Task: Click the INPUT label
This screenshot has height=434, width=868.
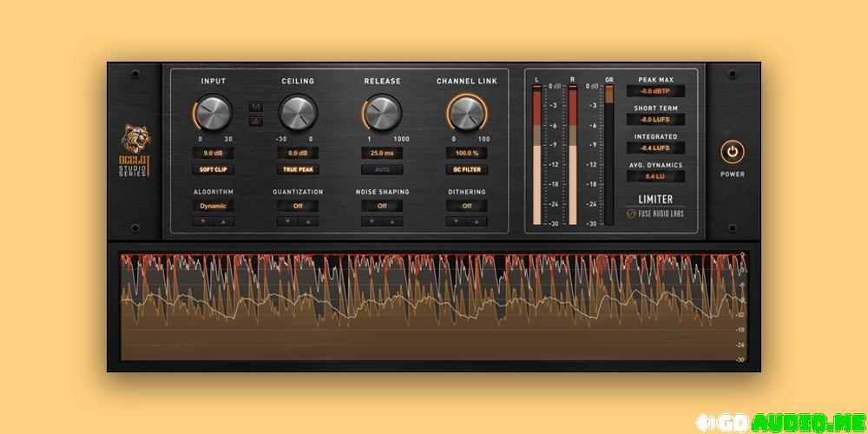Action: click(x=214, y=81)
